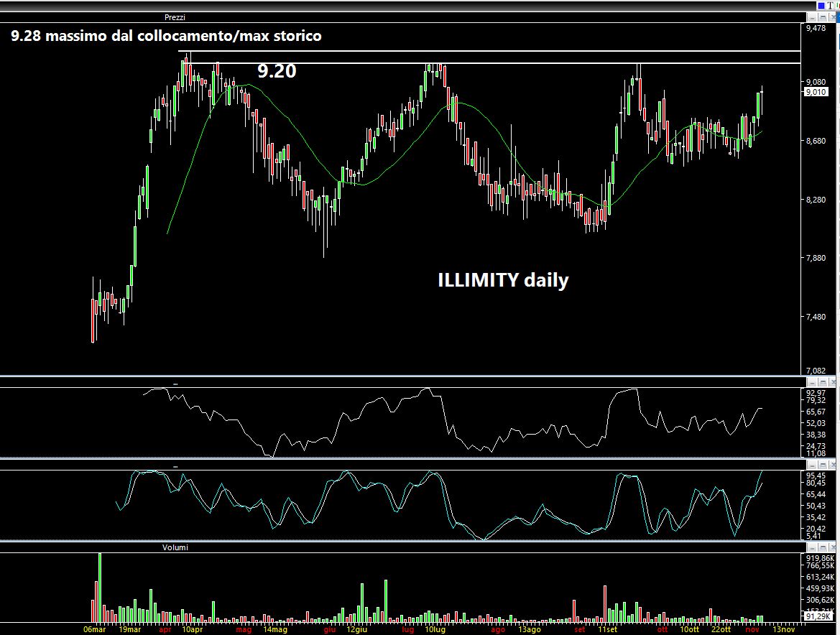Click the 7,480 price axis label
Viewport: 840px width, 635px height.
816,317
